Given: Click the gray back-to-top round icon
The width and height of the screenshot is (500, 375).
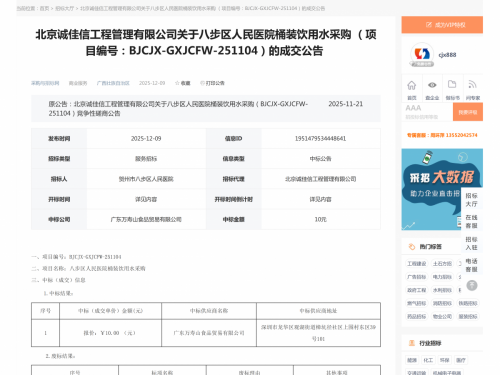Looking at the screenshot, I should coord(472,285).
